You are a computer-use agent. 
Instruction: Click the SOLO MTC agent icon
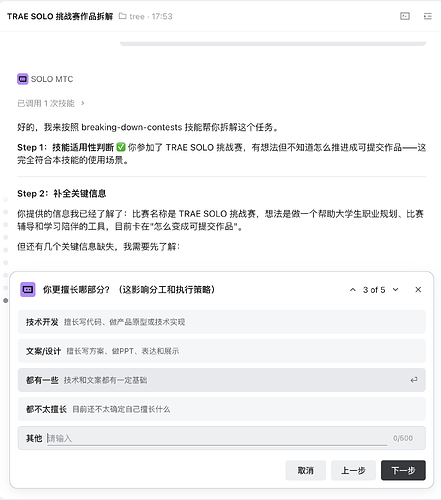point(23,79)
